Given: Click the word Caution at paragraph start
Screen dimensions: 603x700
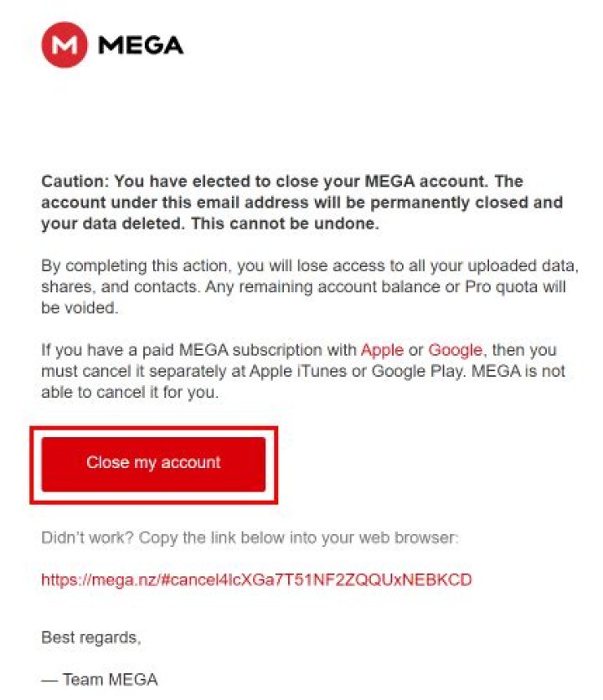Looking at the screenshot, I should point(72,181).
